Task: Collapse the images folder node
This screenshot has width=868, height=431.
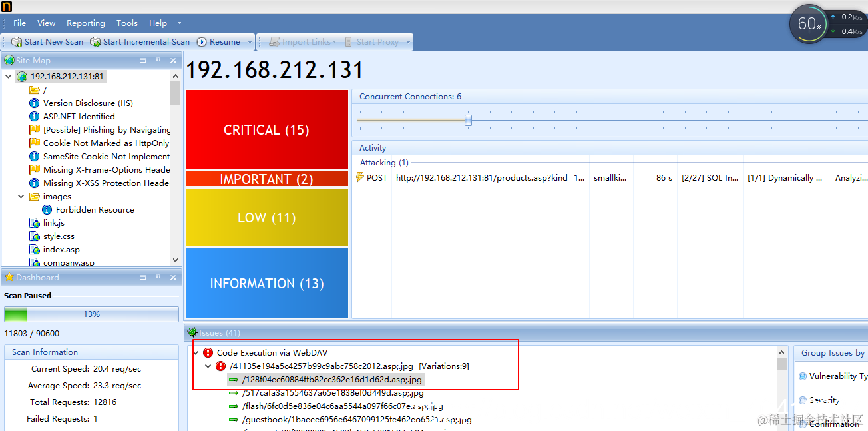Action: (x=21, y=197)
